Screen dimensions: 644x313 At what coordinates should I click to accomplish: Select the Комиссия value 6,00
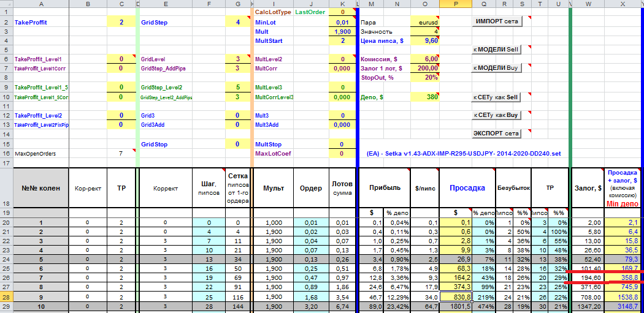[424, 59]
